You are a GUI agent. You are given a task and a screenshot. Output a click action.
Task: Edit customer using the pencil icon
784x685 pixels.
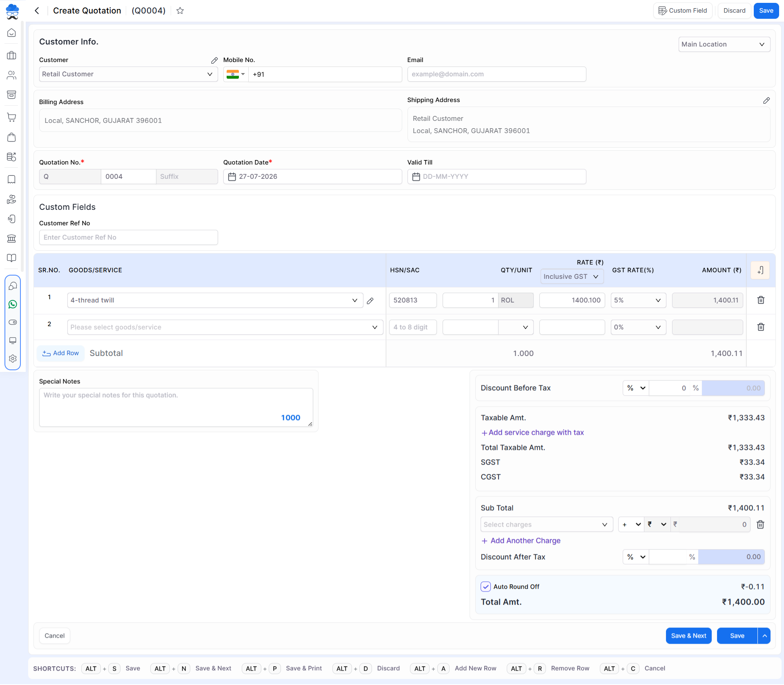(x=214, y=60)
